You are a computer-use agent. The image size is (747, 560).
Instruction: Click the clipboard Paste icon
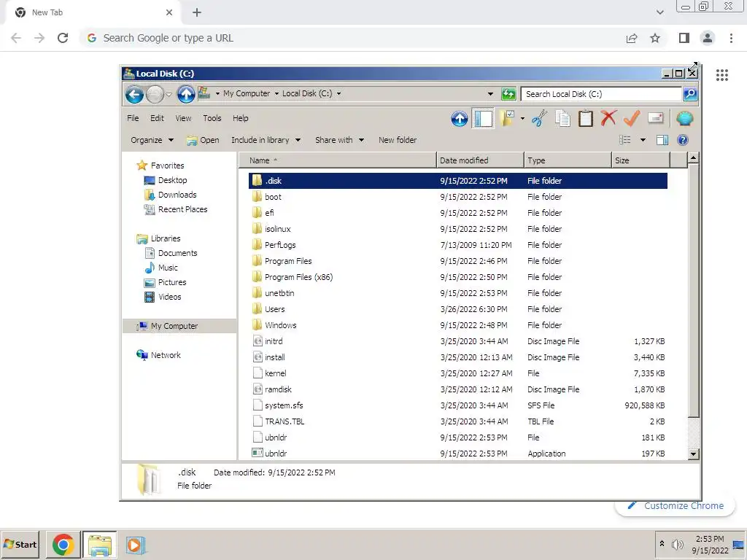(x=586, y=119)
